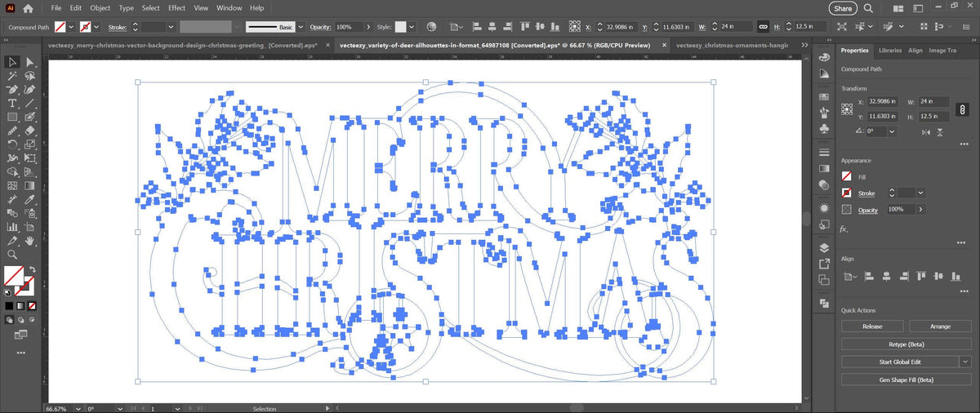Switch to the merry-christmas-vector-background document tab
This screenshot has height=413, width=980.
click(x=184, y=46)
